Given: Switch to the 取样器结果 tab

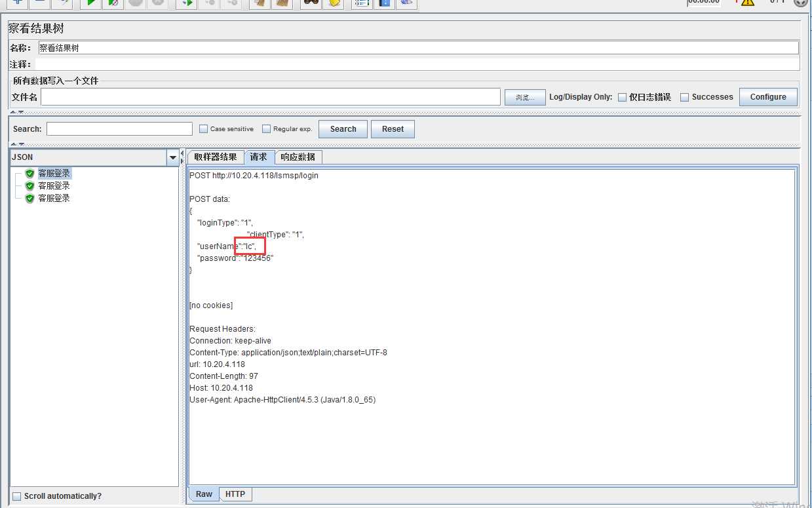Looking at the screenshot, I should tap(216, 157).
